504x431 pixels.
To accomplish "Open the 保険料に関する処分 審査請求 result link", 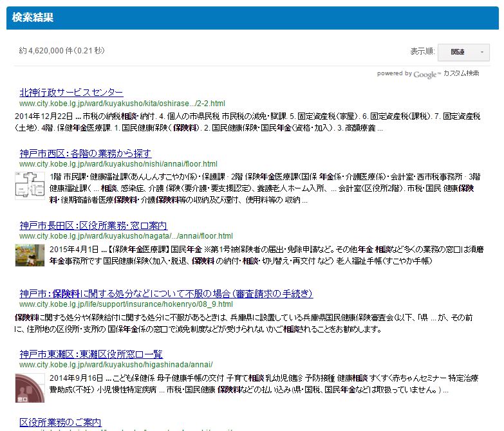I will (165, 294).
